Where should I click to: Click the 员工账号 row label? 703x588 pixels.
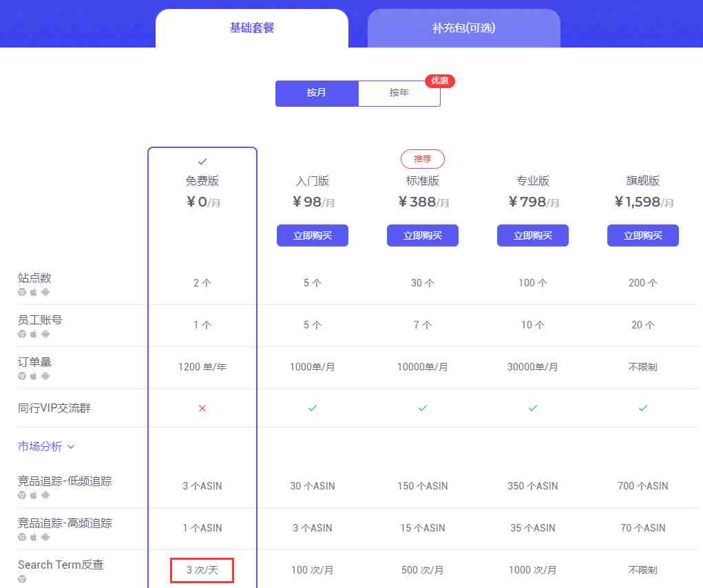tap(40, 320)
